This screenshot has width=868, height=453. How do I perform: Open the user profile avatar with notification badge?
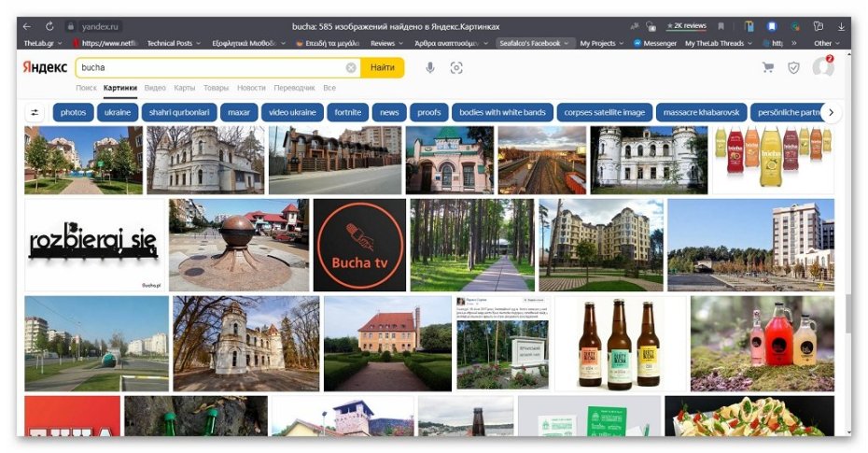[822, 66]
